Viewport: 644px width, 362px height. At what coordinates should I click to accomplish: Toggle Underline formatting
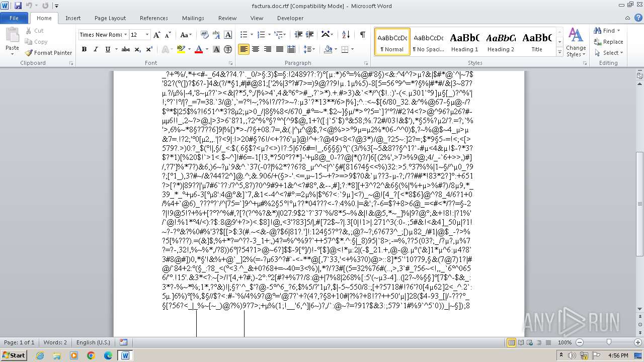107,49
